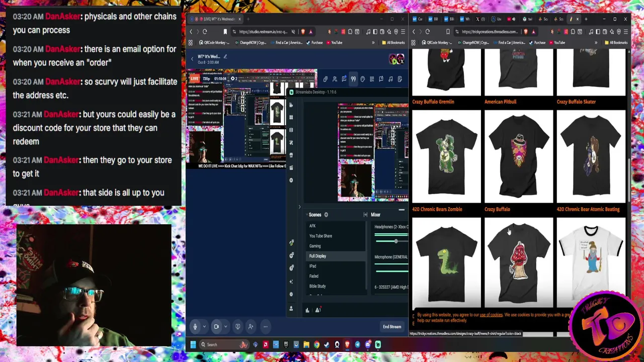Click the Windows taskbar Search box
The height and width of the screenshot is (362, 644).
[x=224, y=344]
